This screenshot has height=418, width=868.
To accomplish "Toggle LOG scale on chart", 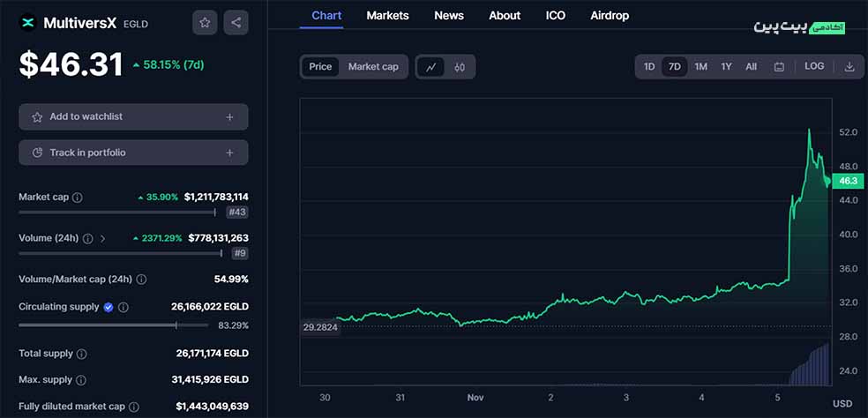I will 814,66.
